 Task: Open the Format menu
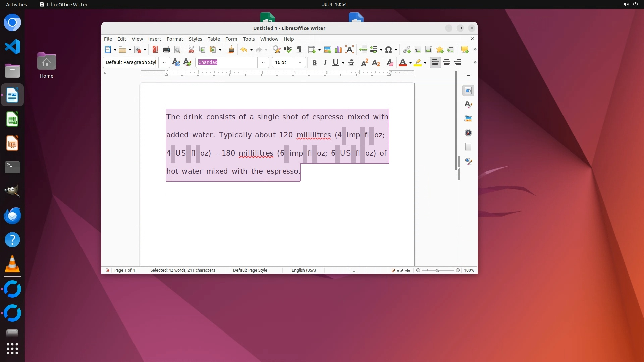click(x=175, y=39)
